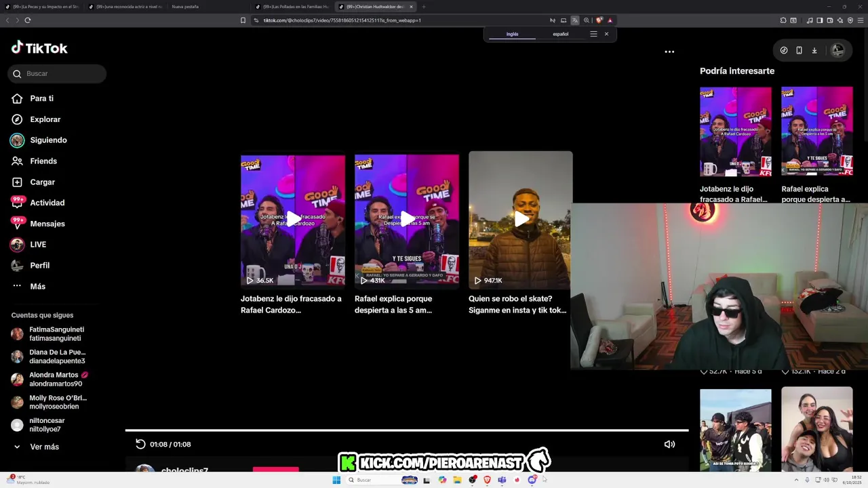Play the Jotabenz le dijo fracasado video

click(293, 220)
